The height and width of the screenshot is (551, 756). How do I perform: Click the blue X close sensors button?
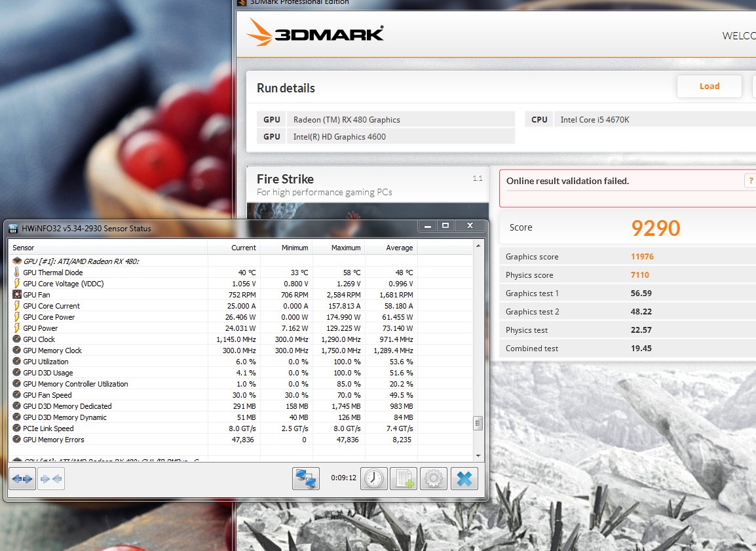(464, 479)
